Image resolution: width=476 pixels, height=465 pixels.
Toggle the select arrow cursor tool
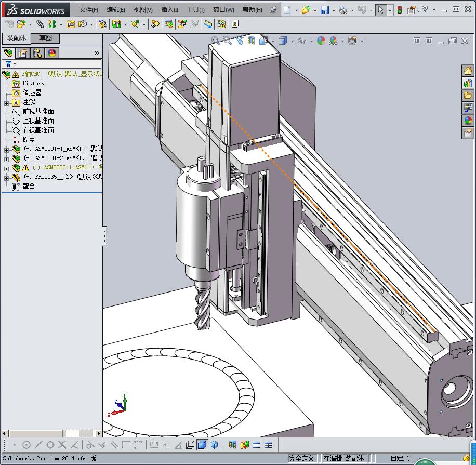click(x=381, y=10)
